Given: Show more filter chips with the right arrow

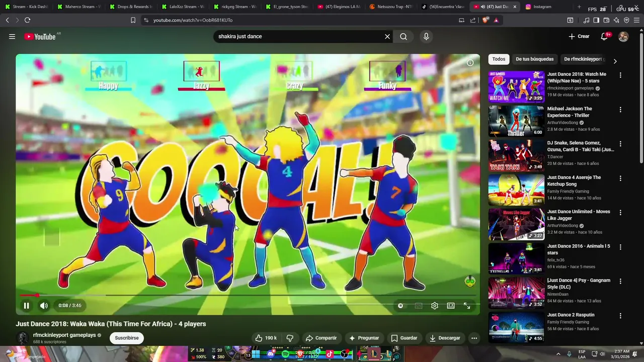Looking at the screenshot, I should click(615, 61).
